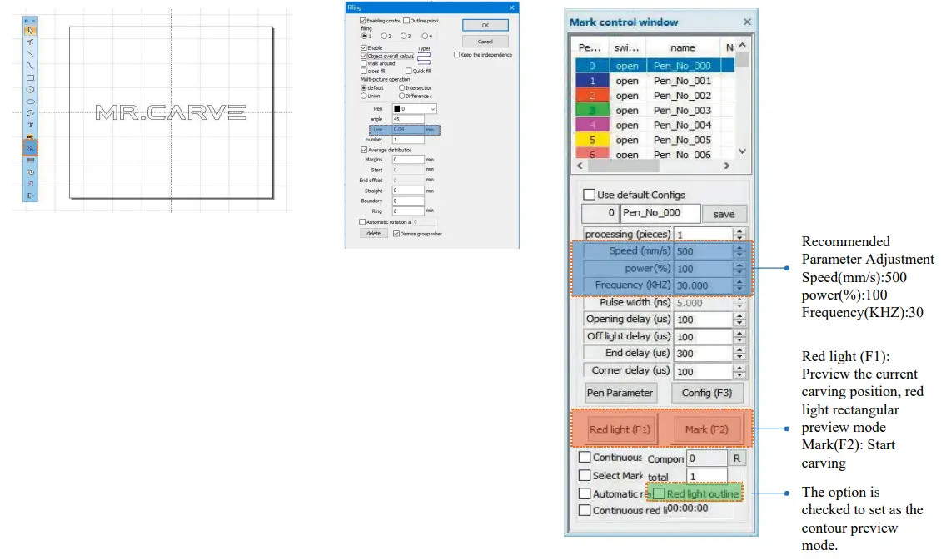Screen dimensions: 941x560
Task: Click the save button for pen name
Action: [724, 214]
